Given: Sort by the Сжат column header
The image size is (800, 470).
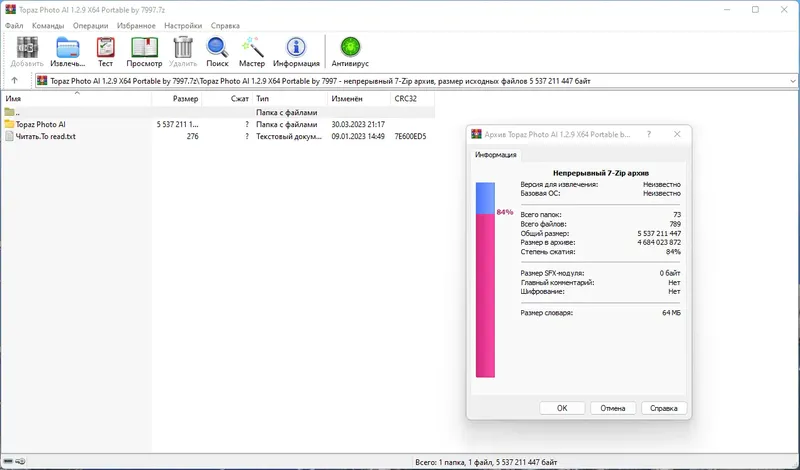Looking at the screenshot, I should 227,98.
